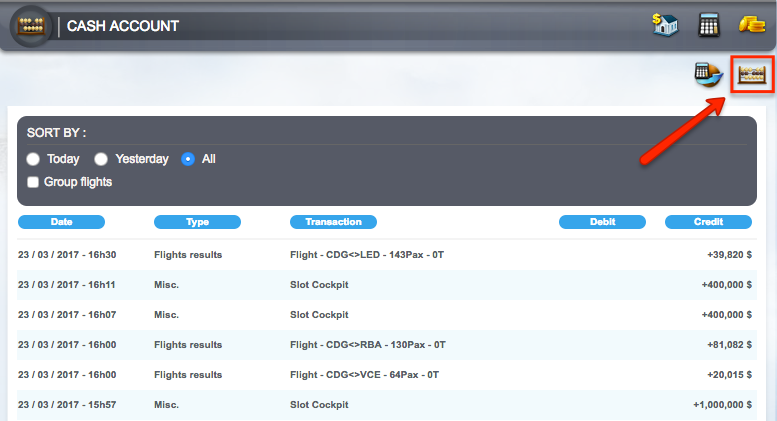The width and height of the screenshot is (777, 421).
Task: Select the Today radio button
Action: tap(33, 159)
